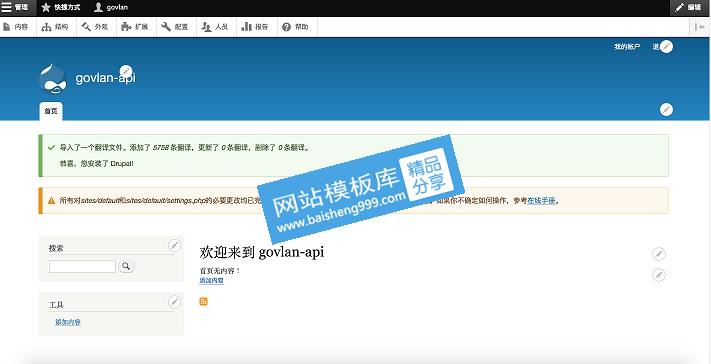Click the magnifier search button
The image size is (711, 364).
[126, 266]
